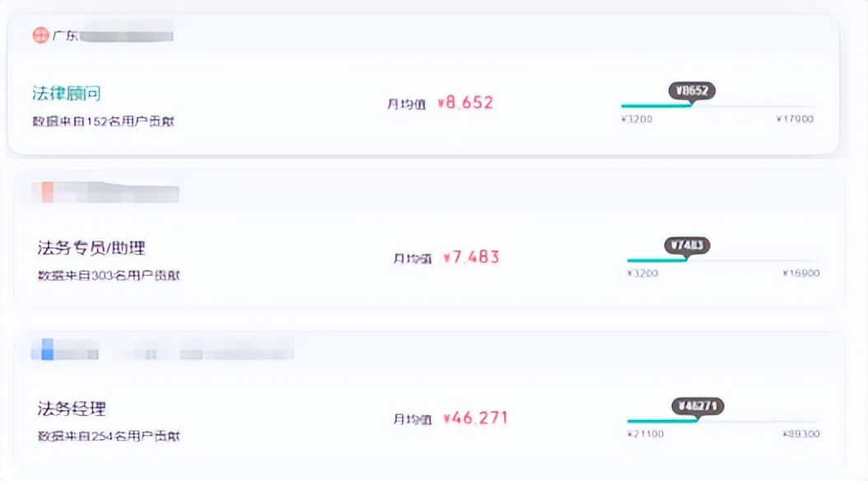This screenshot has width=868, height=481.
Task: Click the 法务专员/助理 salary range bar
Action: click(x=722, y=261)
